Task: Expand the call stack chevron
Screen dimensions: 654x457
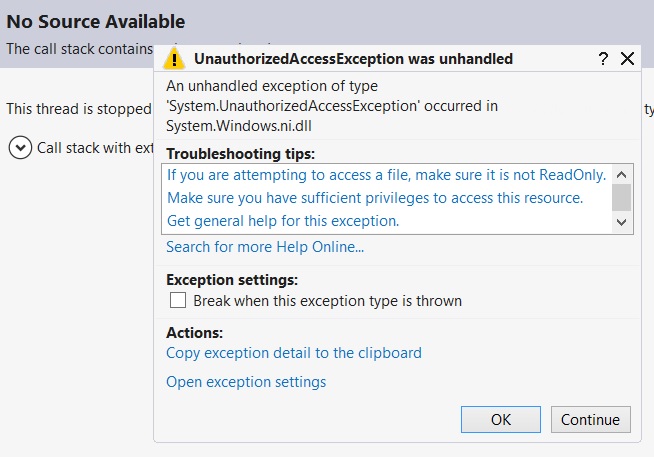Action: pyautogui.click(x=19, y=148)
